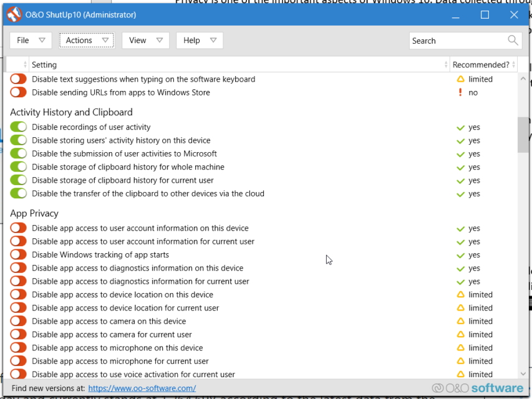Open the File menu dropdown
532x399 pixels.
click(x=30, y=40)
